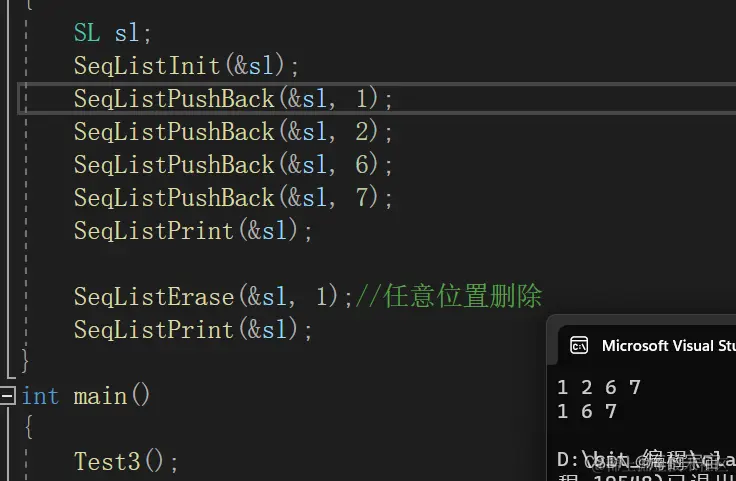The height and width of the screenshot is (481, 736).
Task: Click the green Chinese comment 任意位置删除
Action: pos(463,296)
